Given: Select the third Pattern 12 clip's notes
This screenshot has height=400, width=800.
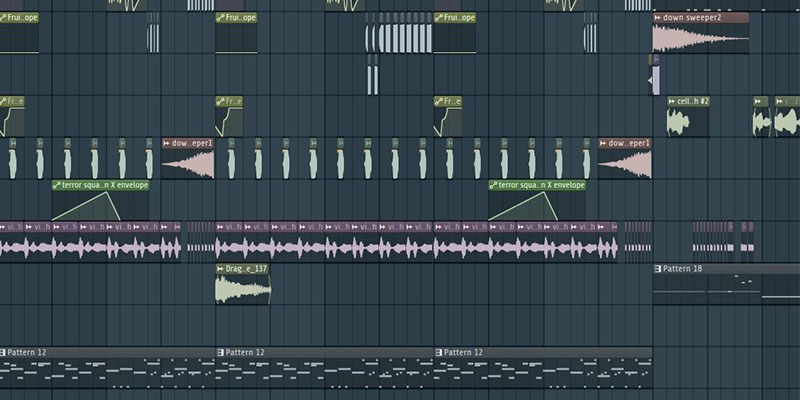Looking at the screenshot, I should tap(542, 373).
